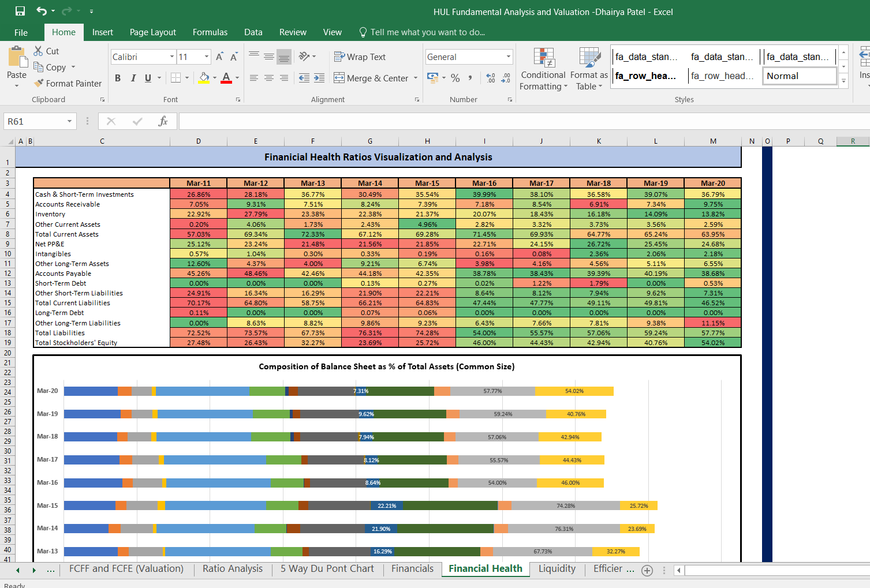Select cell with Mar-11 header

(199, 183)
